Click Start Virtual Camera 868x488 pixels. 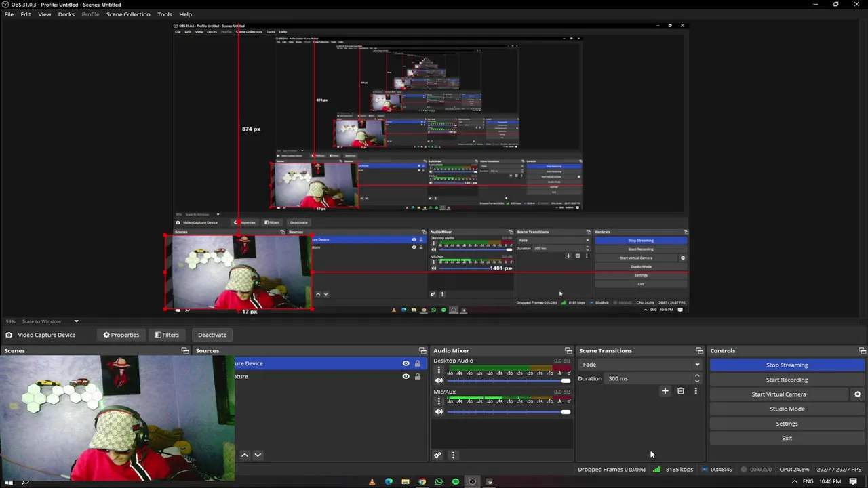[x=778, y=394]
